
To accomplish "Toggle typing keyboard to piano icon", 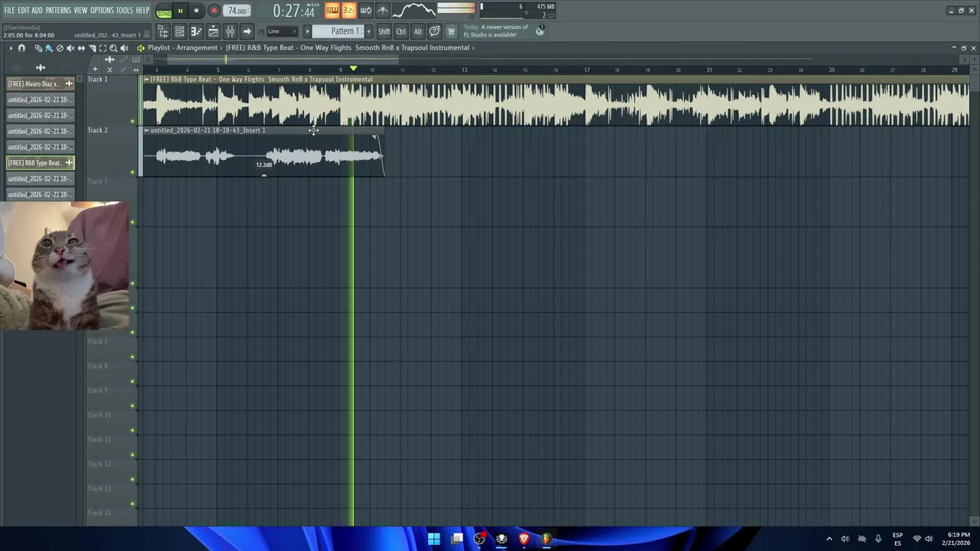I will 332,10.
